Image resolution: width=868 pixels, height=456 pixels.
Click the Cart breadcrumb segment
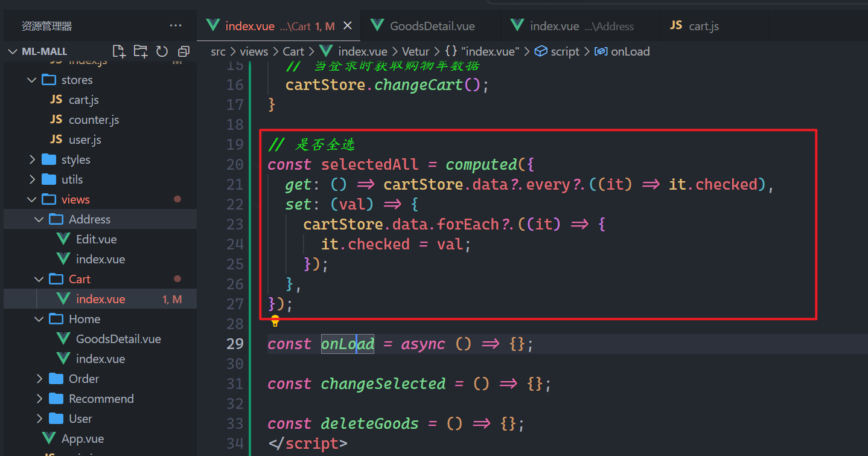[x=293, y=51]
